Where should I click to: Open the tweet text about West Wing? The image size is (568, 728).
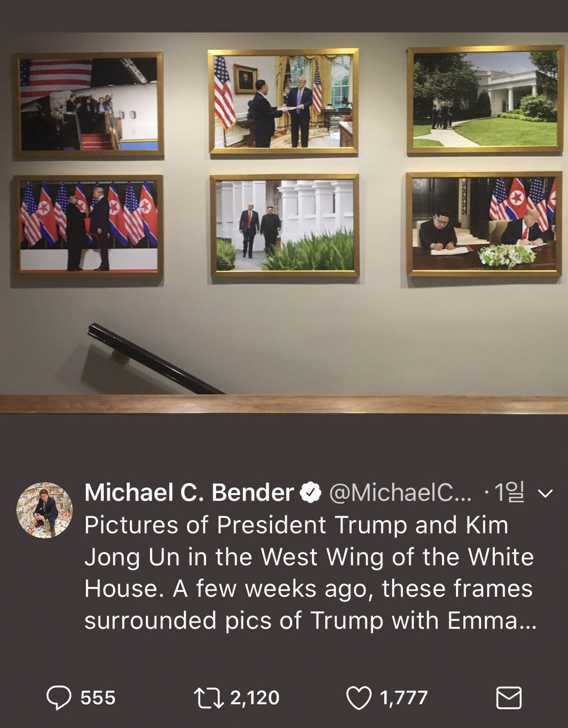tap(310, 572)
